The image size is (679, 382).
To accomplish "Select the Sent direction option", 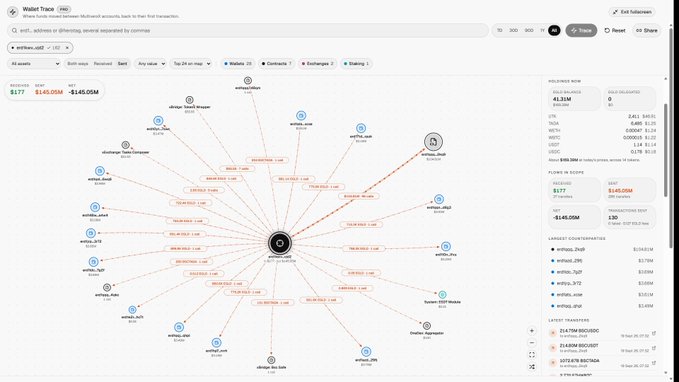I will tap(123, 64).
